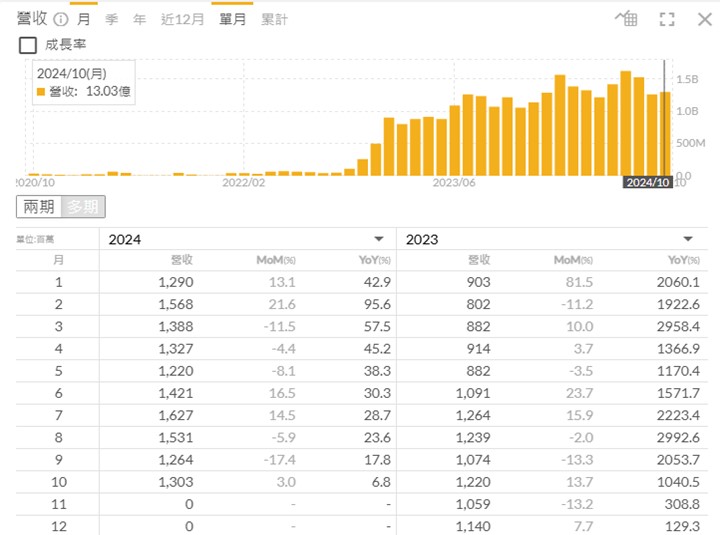Click the 2024 MoM(%) column header
The height and width of the screenshot is (535, 720).
(276, 260)
